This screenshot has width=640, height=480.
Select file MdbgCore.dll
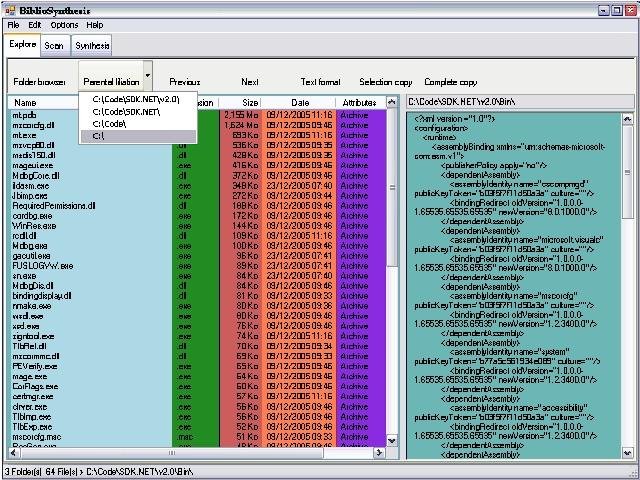pos(36,176)
